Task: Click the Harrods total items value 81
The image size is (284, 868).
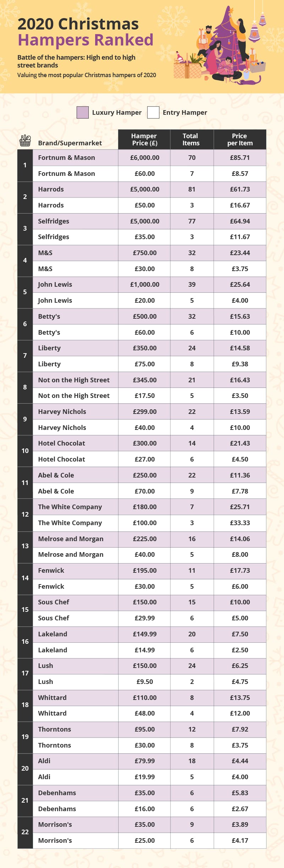Action: pyautogui.click(x=192, y=189)
